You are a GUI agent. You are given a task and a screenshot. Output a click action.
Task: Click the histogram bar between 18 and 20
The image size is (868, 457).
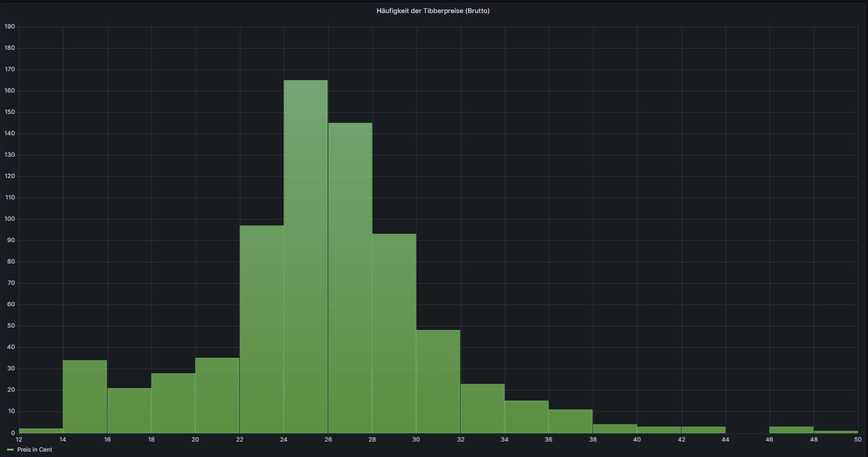(173, 403)
